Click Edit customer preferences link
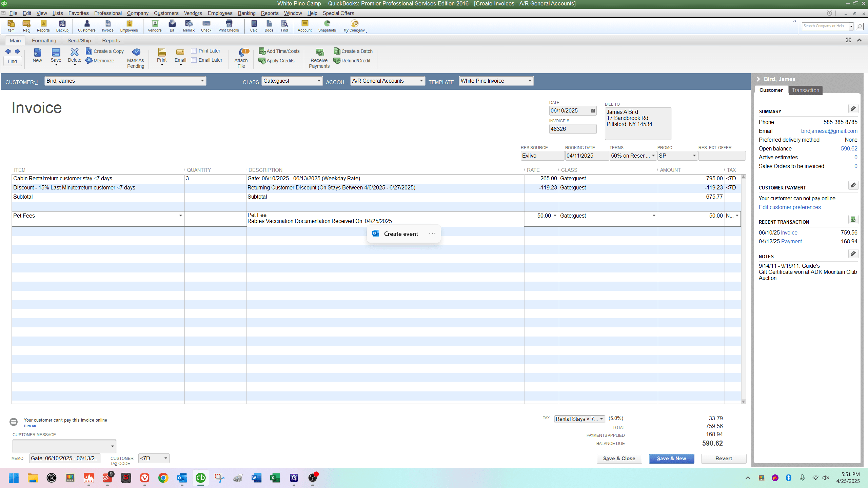Viewport: 868px width, 488px height. point(790,207)
